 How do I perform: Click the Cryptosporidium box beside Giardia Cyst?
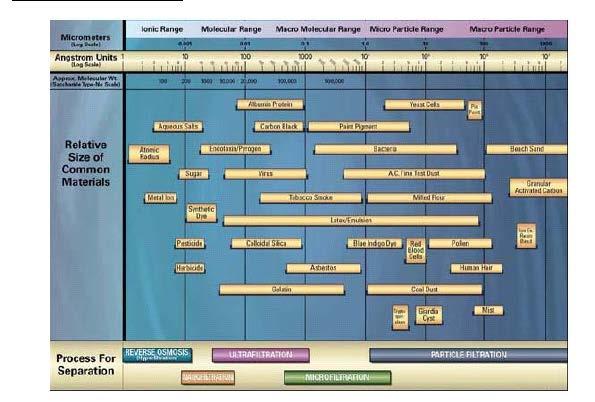tap(400, 317)
